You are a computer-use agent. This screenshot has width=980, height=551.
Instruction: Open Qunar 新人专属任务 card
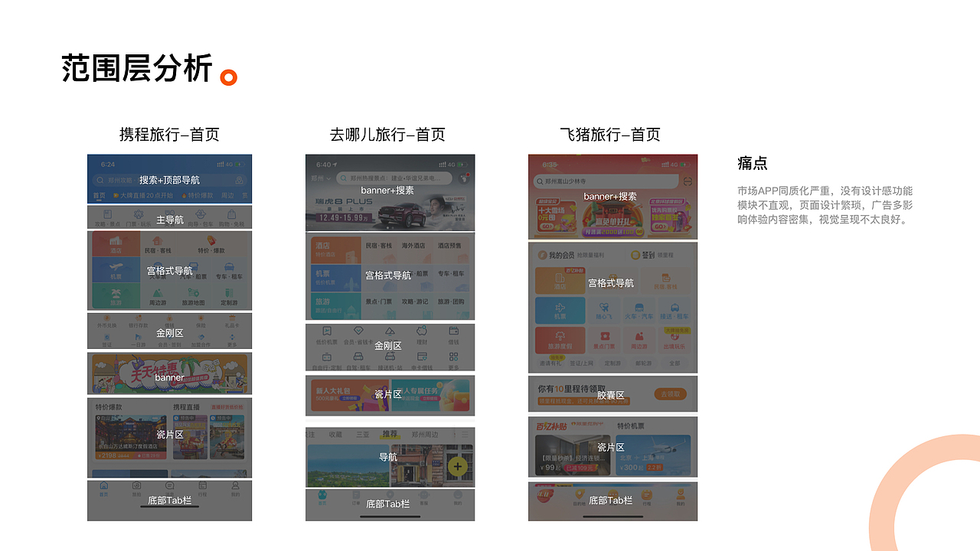(430, 394)
